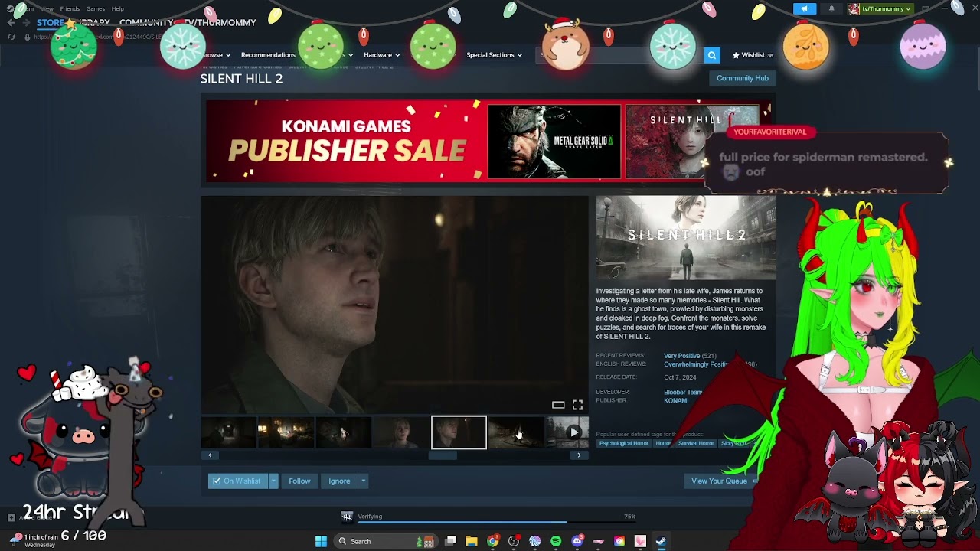
Task: Click the Silent Hill 2 header capsule image
Action: click(686, 237)
